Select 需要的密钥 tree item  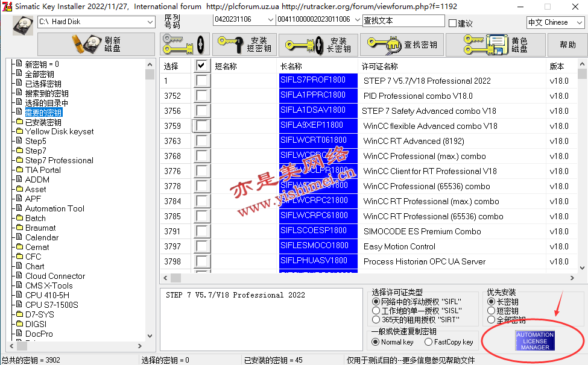tap(43, 112)
